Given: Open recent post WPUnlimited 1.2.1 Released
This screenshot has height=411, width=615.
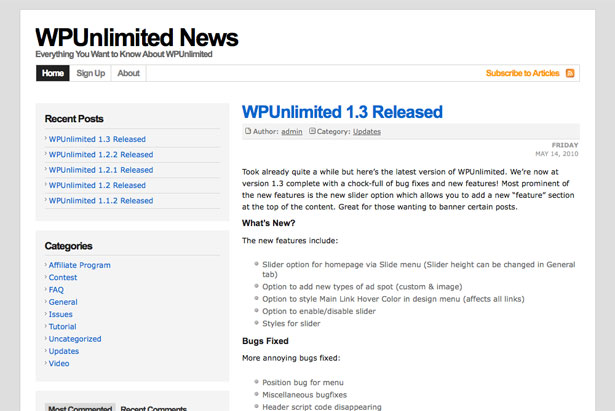Looking at the screenshot, I should tap(101, 170).
